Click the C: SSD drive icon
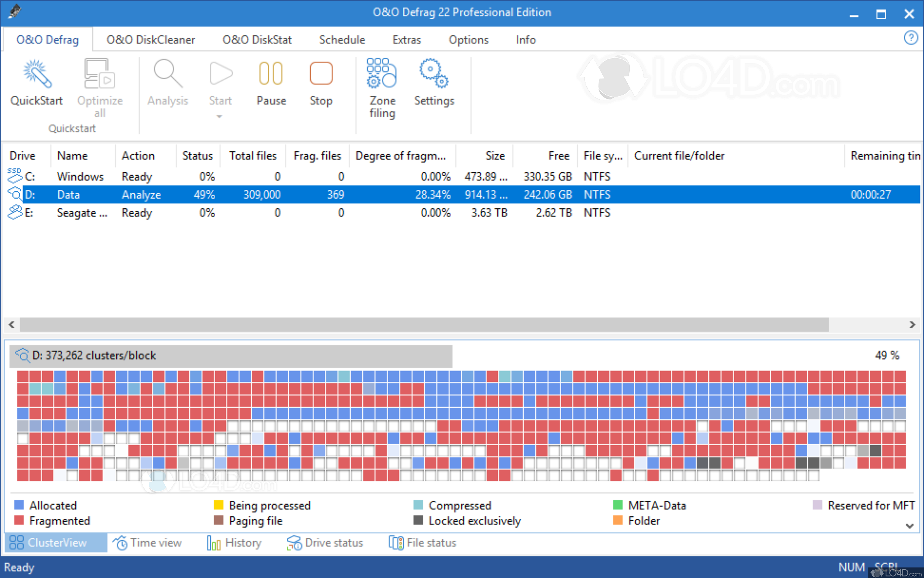The height and width of the screenshot is (578, 924). (x=15, y=176)
